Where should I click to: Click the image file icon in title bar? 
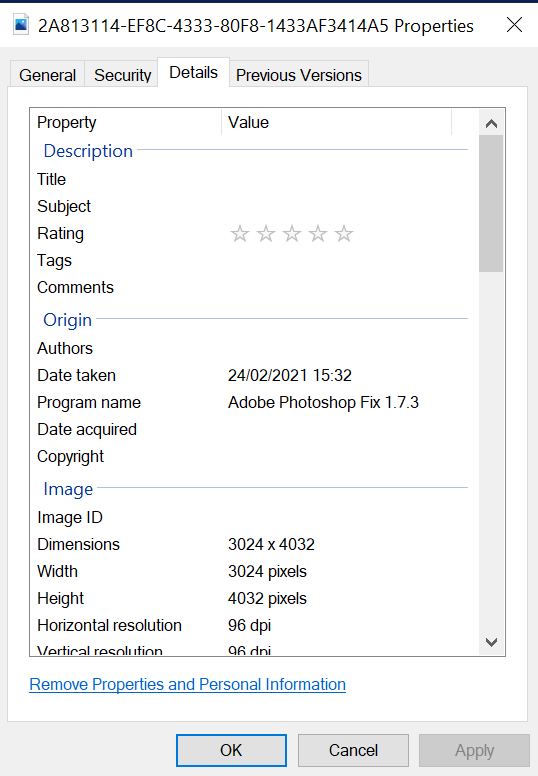click(21, 25)
